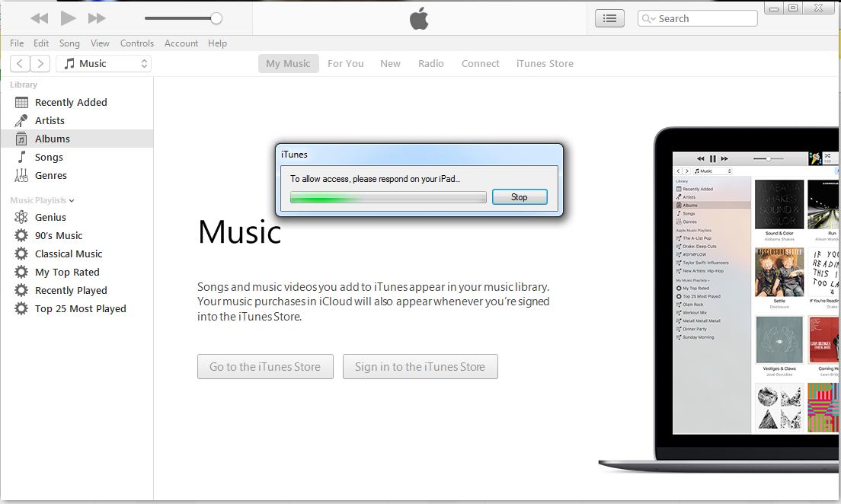Select the Genius atom icon
This screenshot has width=841, height=504.
[21, 217]
